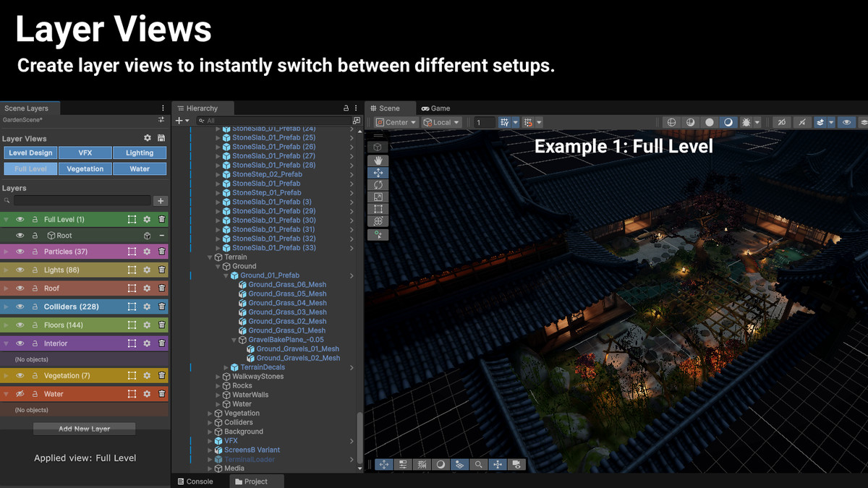
Task: Switch to the Lighting layer view
Action: click(140, 153)
